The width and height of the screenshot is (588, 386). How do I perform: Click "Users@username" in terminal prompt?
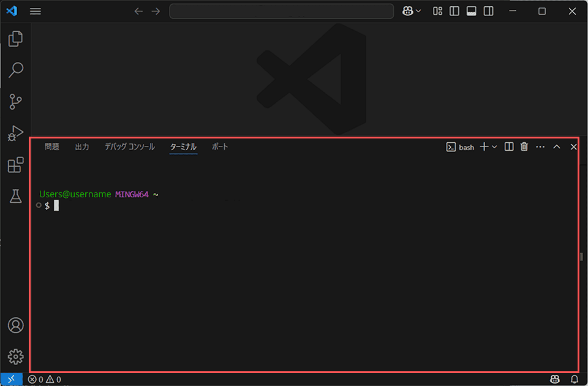point(75,194)
